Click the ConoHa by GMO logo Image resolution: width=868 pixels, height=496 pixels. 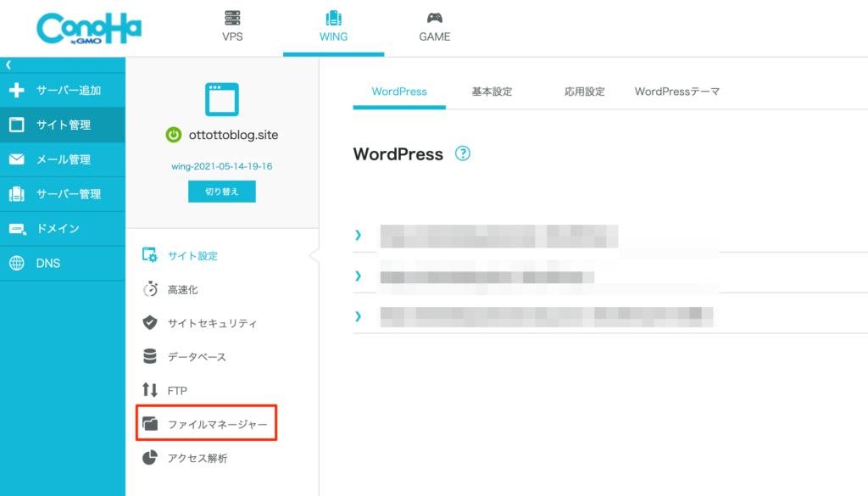pyautogui.click(x=89, y=28)
